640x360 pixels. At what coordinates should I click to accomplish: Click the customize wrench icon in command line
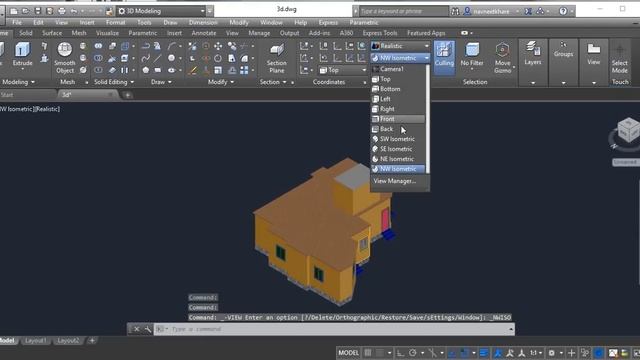point(147,329)
